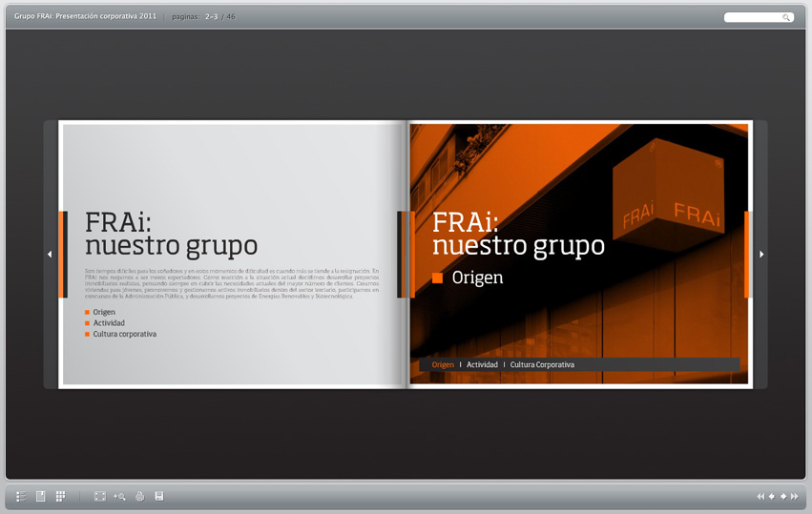Viewport: 812px width, 514px height.
Task: Click the left page-flip arrow beside spread
Action: (x=50, y=255)
